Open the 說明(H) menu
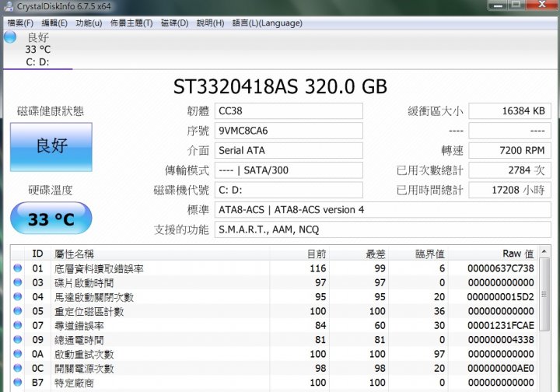560x392 pixels. coord(210,23)
